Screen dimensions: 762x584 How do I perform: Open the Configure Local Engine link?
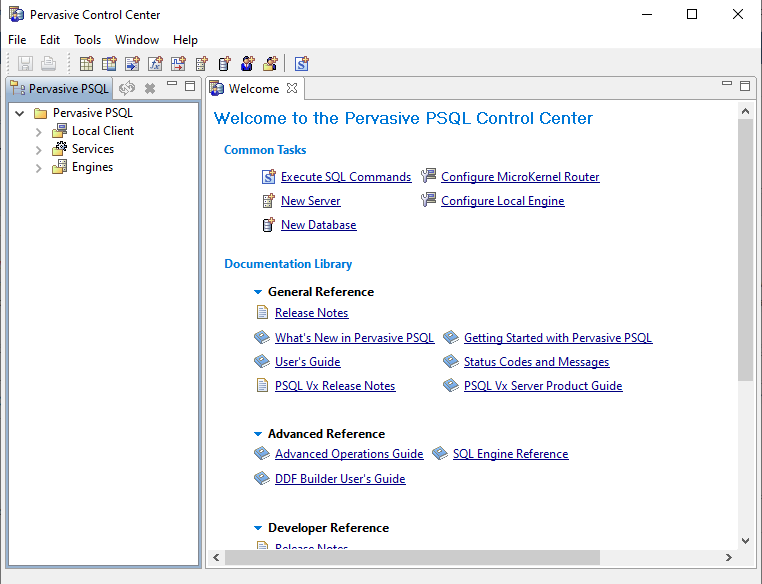pos(503,201)
